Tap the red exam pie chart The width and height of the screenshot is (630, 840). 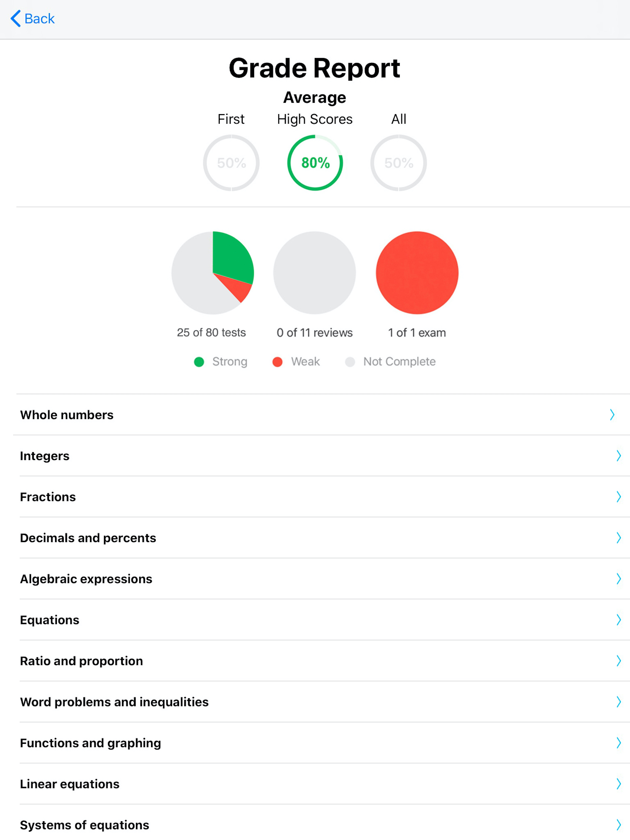pos(417,273)
